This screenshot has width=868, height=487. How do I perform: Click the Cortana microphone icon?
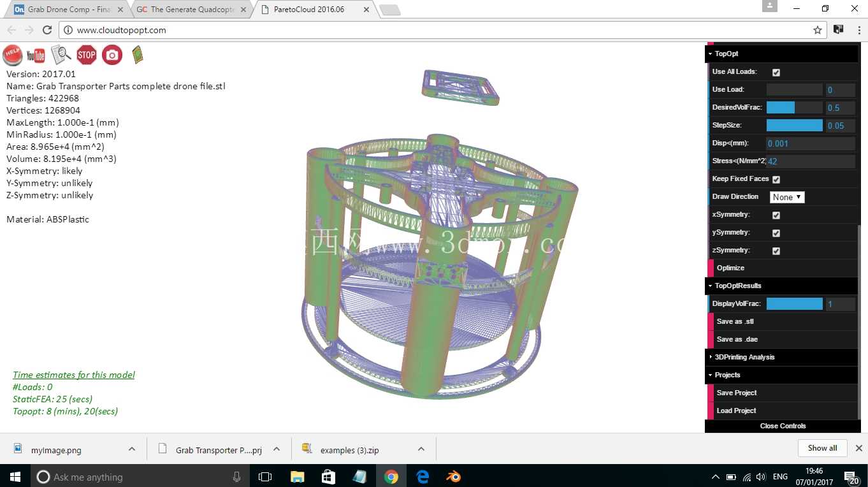coord(237,477)
